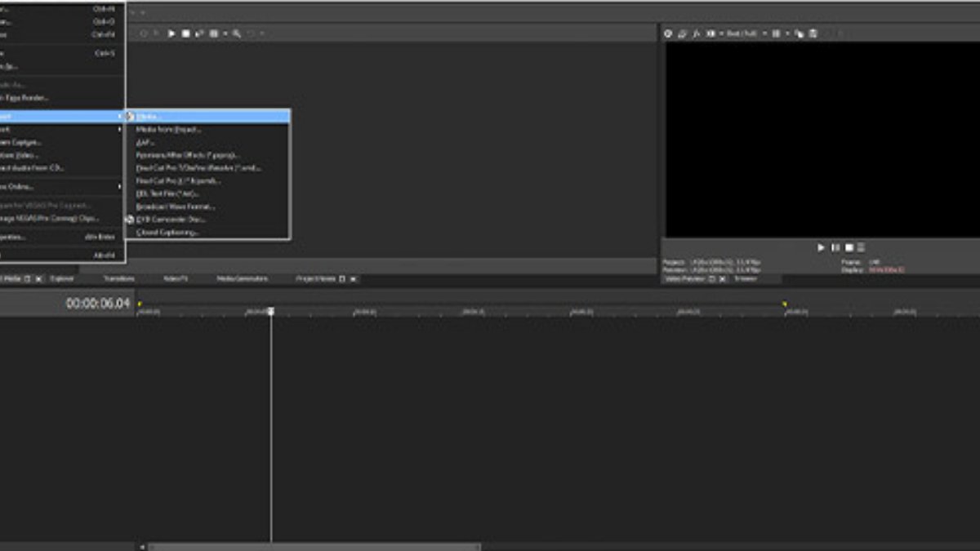This screenshot has width=980, height=551.
Task: Click the red Display resolution value text
Action: click(887, 269)
